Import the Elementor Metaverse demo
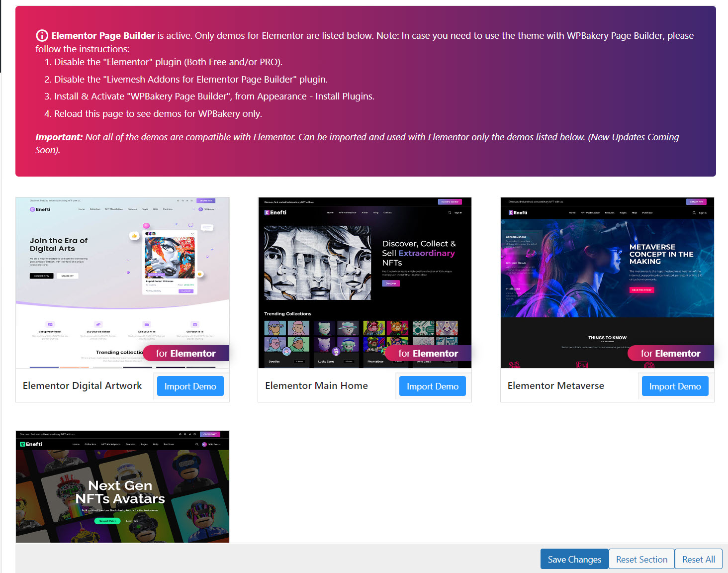Image resolution: width=728 pixels, height=573 pixels. point(675,386)
